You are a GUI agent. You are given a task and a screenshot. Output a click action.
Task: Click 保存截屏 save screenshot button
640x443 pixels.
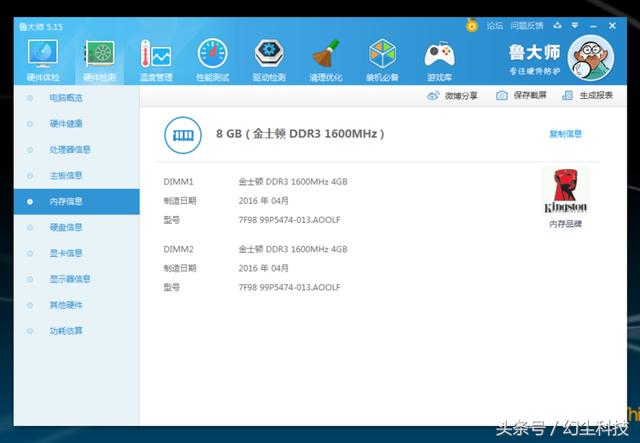click(x=521, y=96)
